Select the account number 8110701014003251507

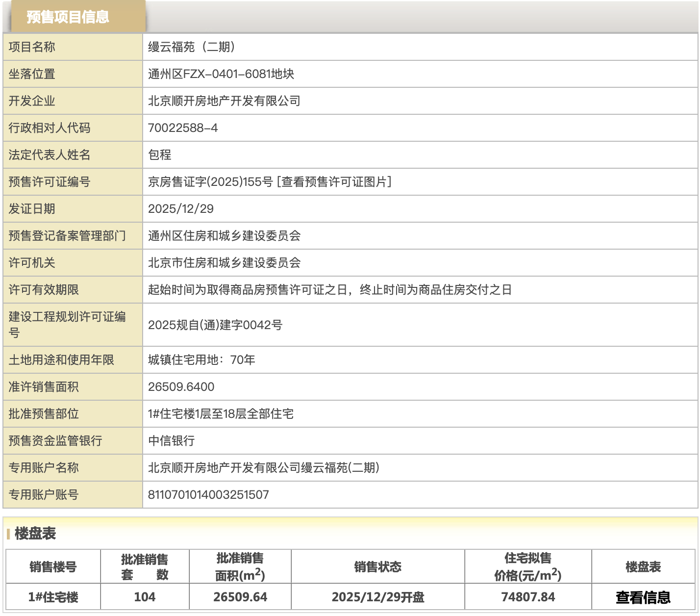point(208,495)
